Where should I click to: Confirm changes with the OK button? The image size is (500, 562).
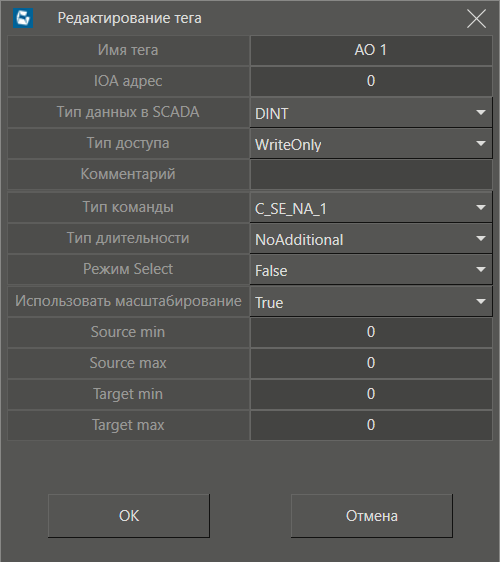(x=129, y=516)
